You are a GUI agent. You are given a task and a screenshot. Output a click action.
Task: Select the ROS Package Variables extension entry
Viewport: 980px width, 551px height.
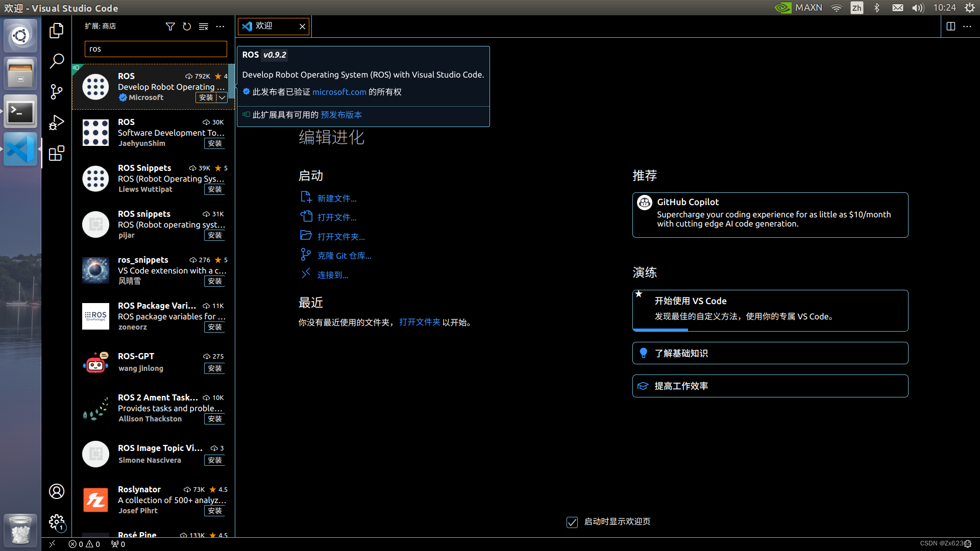153,316
